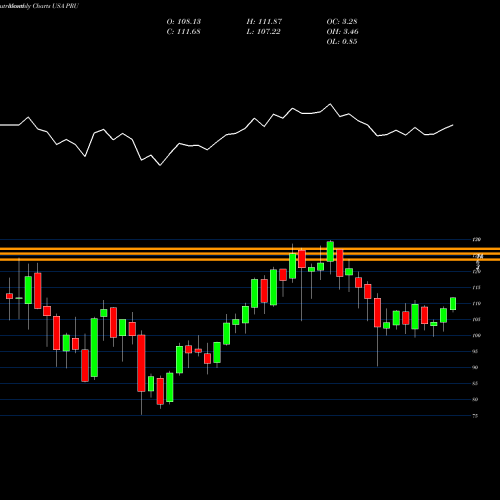Image resolution: width=500 pixels, height=500 pixels.
Task: Click the 90 price axis label
Action: click(x=475, y=367)
